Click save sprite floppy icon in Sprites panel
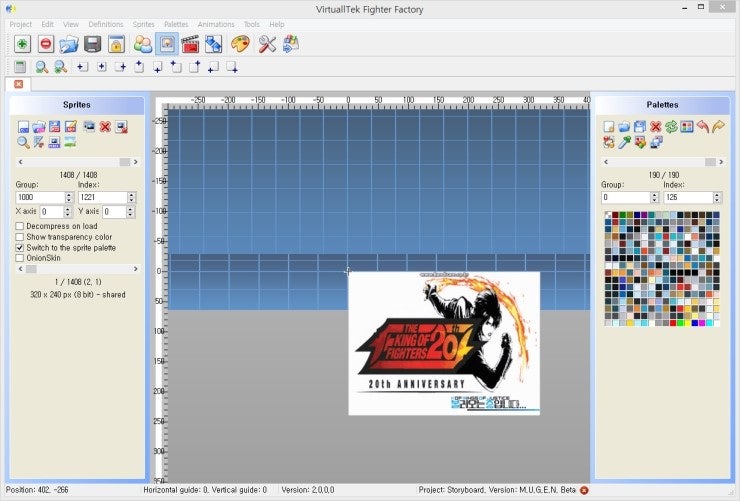Image resolution: width=740 pixels, height=501 pixels. click(x=55, y=126)
